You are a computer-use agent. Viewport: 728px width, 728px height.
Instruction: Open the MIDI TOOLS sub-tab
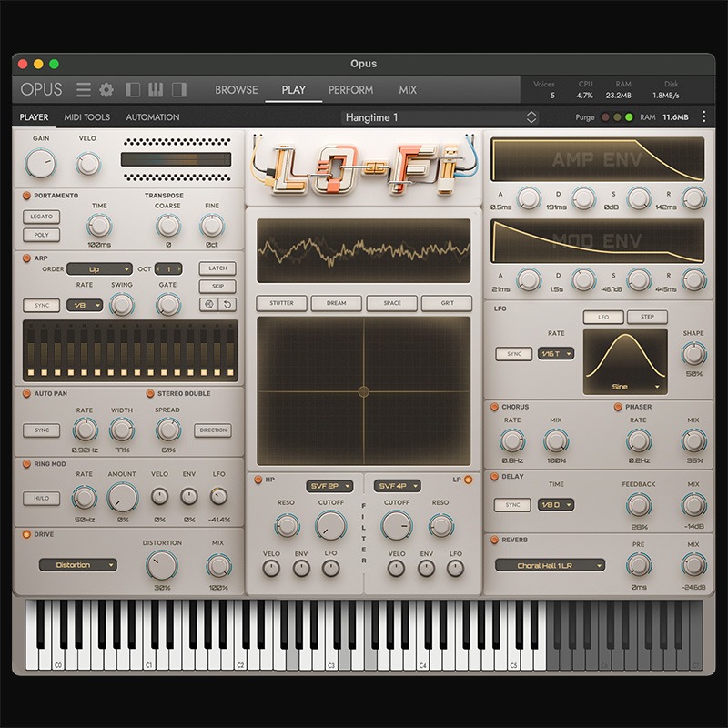[86, 117]
